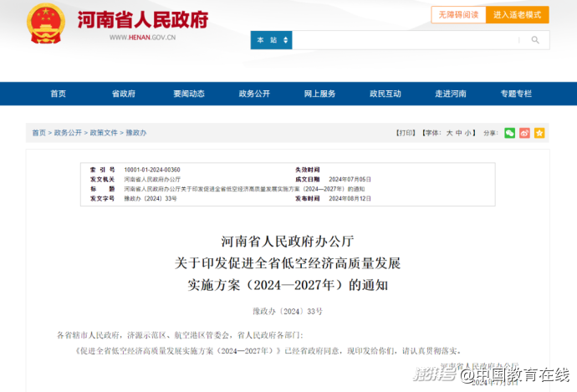Open the 省政府 navigation menu

pyautogui.click(x=124, y=94)
